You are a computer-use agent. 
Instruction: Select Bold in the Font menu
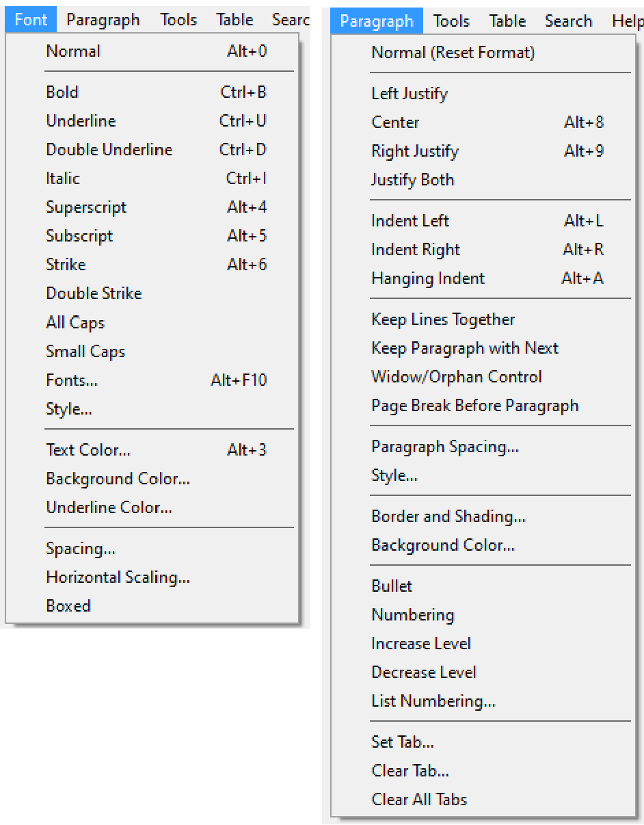pyautogui.click(x=62, y=92)
